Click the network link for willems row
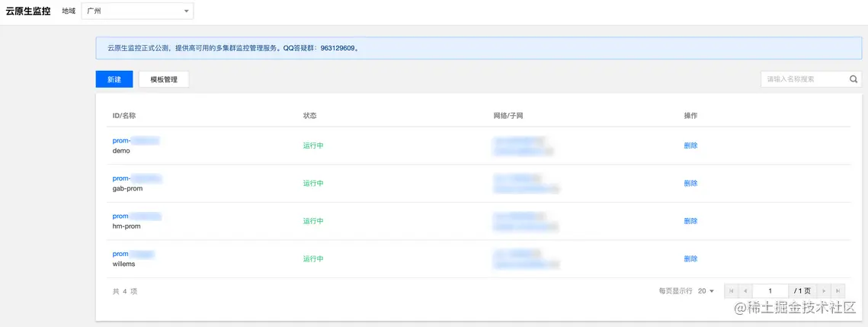This screenshot has height=327, width=868. [x=517, y=254]
